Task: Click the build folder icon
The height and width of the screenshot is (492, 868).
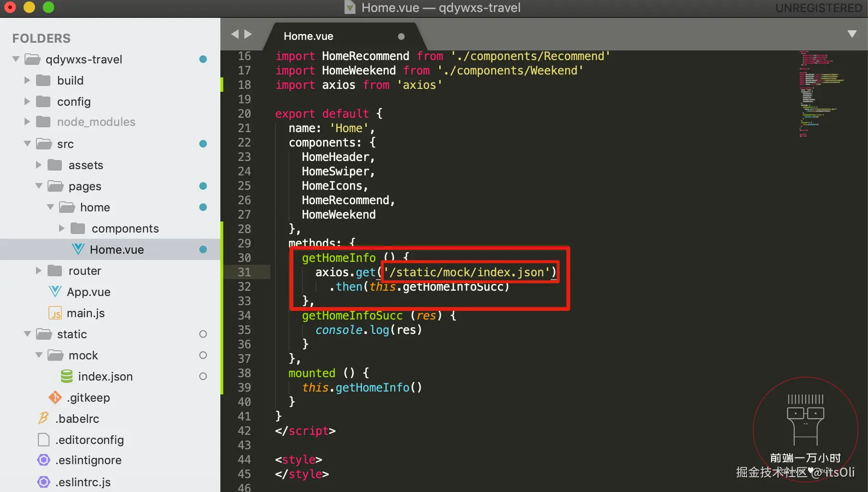Action: click(x=44, y=80)
